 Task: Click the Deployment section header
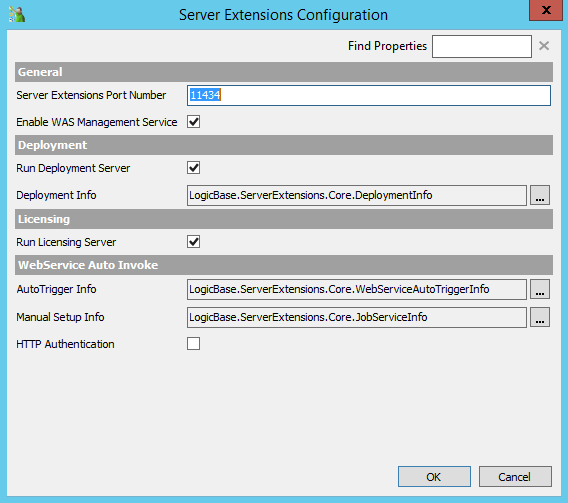point(284,145)
